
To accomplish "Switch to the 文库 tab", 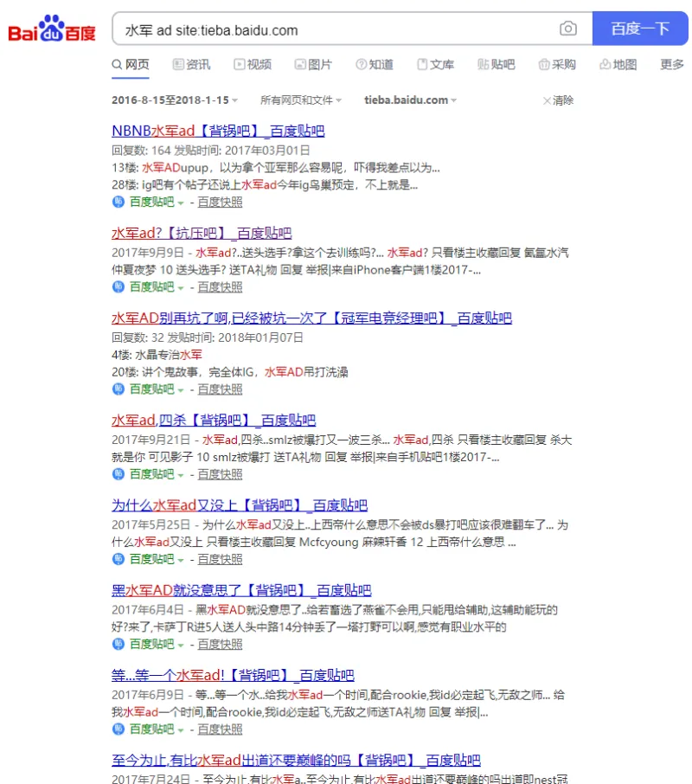I will coord(436,65).
